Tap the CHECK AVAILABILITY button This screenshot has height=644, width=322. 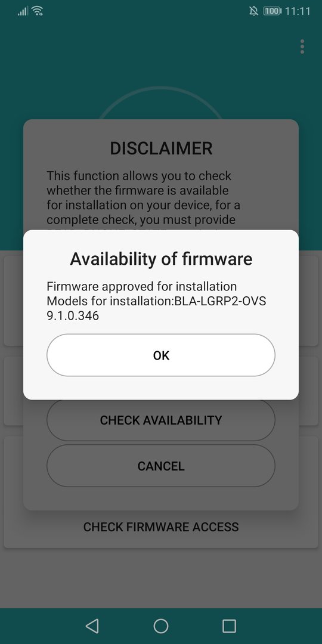[x=161, y=420]
